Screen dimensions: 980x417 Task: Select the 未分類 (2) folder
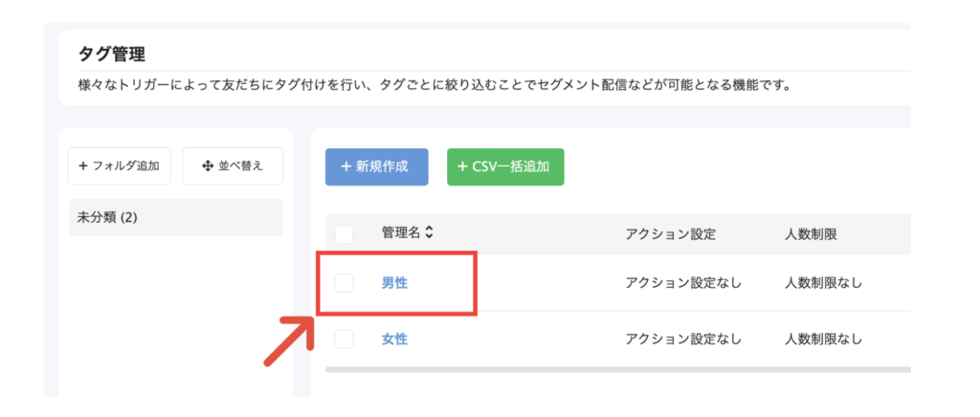point(176,217)
